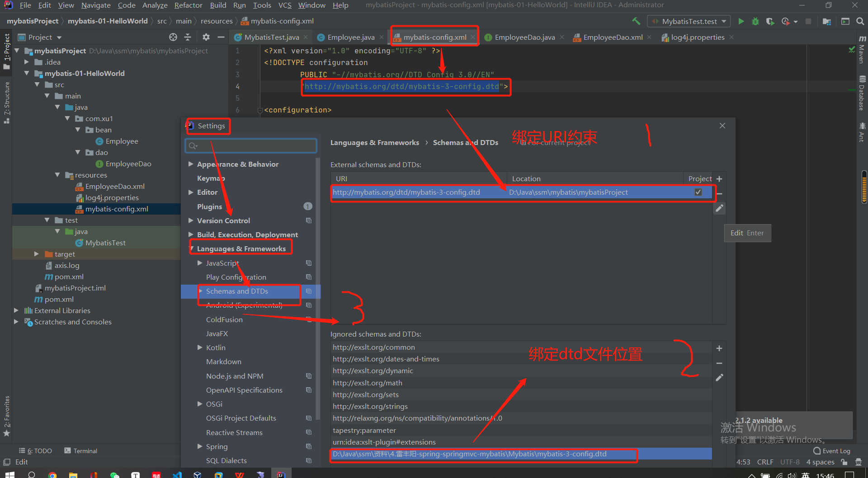868x478 pixels.
Task: Close the log4j.properties editor tab
Action: (x=731, y=37)
